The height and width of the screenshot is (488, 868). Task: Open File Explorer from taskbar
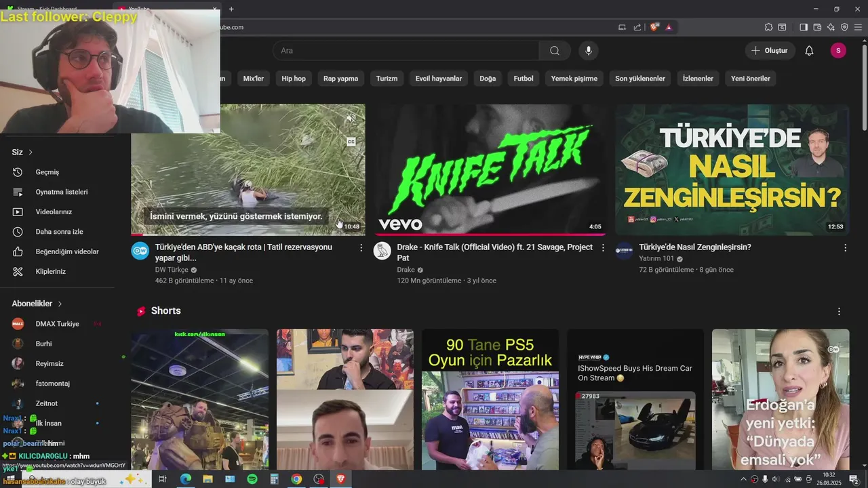[208, 479]
